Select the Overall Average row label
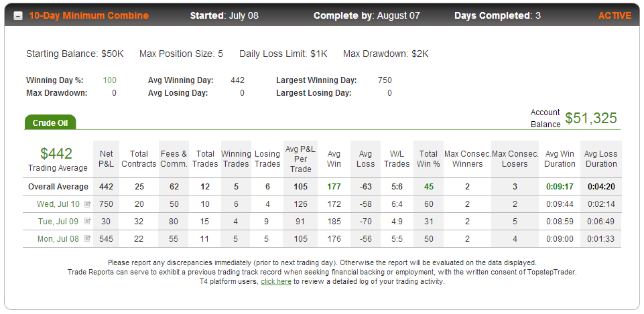This screenshot has width=644, height=314. pyautogui.click(x=58, y=187)
